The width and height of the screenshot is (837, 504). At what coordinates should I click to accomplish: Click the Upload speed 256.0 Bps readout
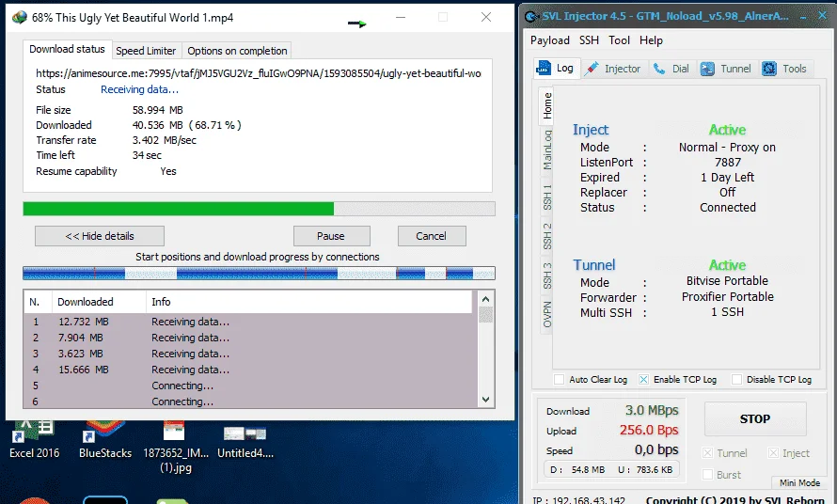(x=649, y=430)
